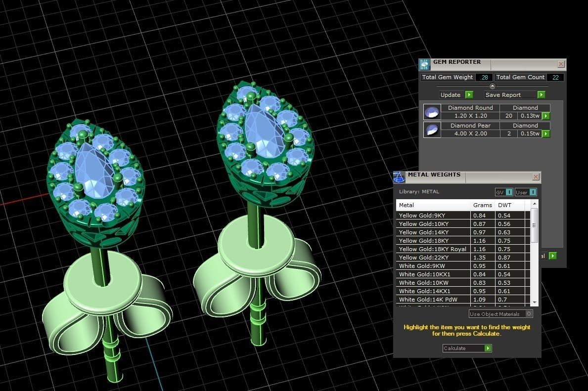Click the 0.15tw weight cell
The image size is (588, 391).
[x=530, y=133]
